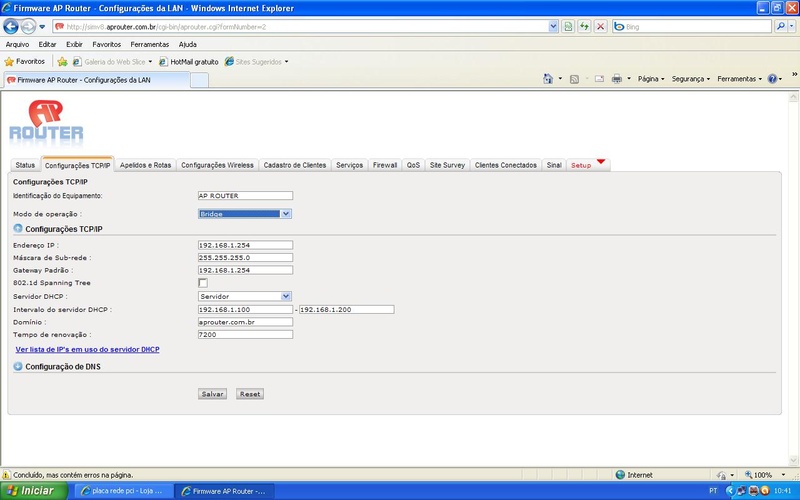Viewport: 800px width, 500px height.
Task: Switch to the Apelidos e Rotas tab
Action: pos(145,165)
